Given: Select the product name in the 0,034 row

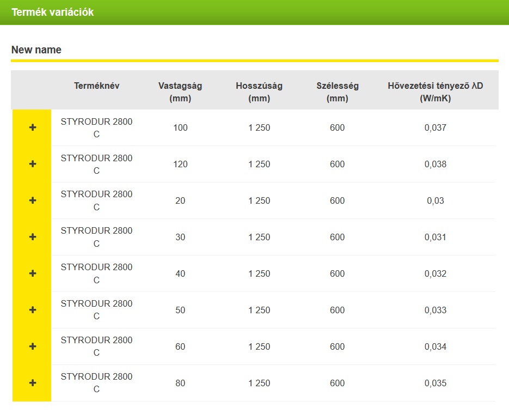Looking at the screenshot, I should pos(96,346).
